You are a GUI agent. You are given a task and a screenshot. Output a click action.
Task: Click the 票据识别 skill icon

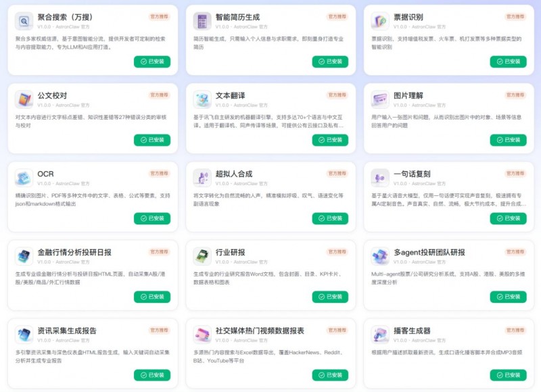click(x=380, y=21)
